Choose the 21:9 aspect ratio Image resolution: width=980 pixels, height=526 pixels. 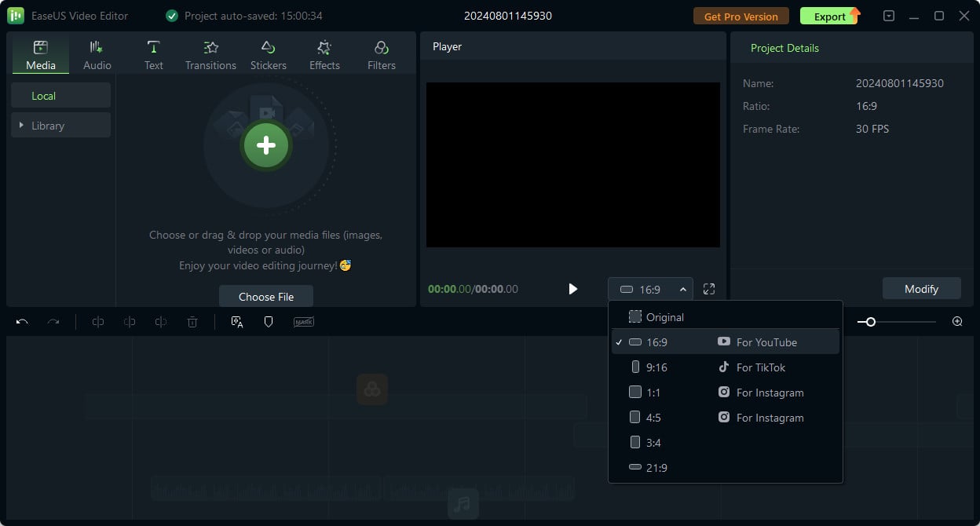pos(725,468)
